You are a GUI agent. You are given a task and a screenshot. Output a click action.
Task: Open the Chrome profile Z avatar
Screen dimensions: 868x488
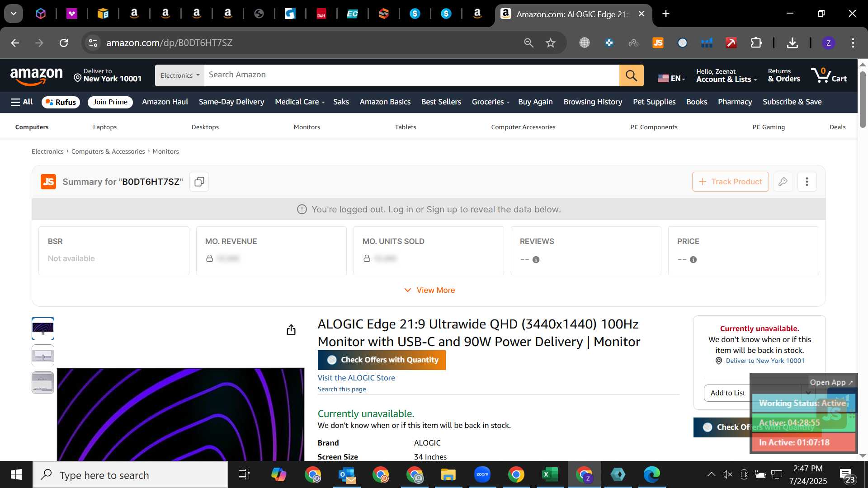coord(828,43)
